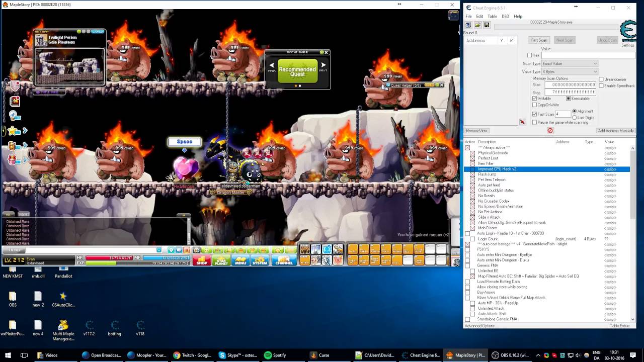Click the cheat table scroll-down arrow
This screenshot has height=362, width=644.
[633, 319]
